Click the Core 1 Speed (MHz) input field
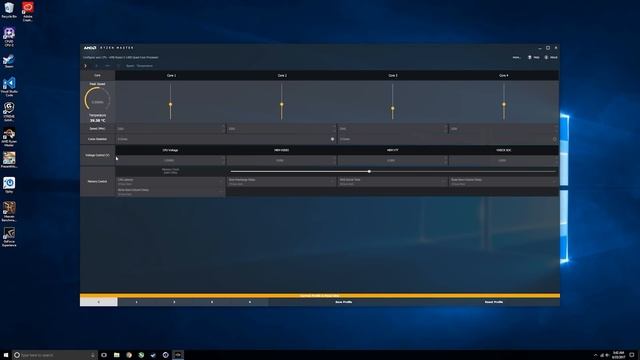The height and width of the screenshot is (360, 640). click(x=171, y=129)
